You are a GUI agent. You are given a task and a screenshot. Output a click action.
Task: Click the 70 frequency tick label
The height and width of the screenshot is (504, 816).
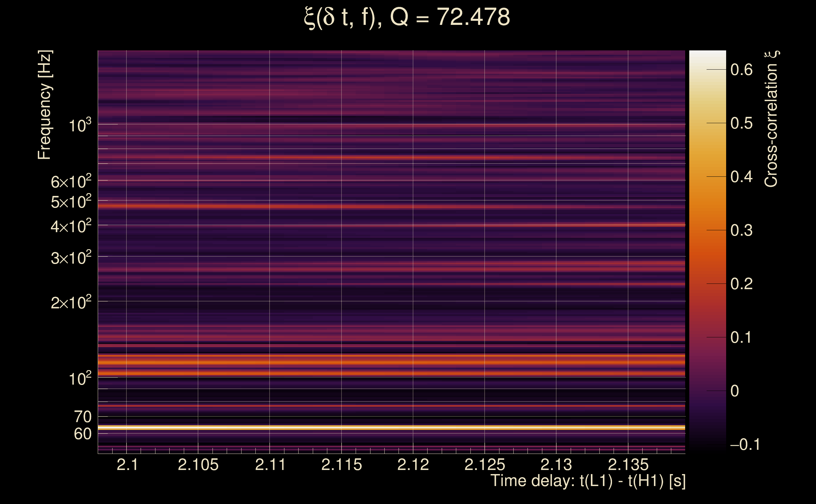[82, 417]
